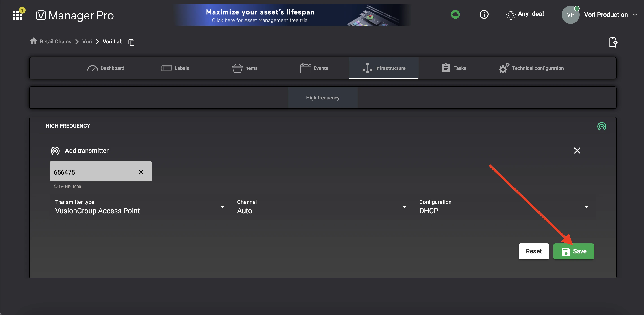This screenshot has height=315, width=644.
Task: Open the Channel dropdown set to Auto
Action: (404, 207)
